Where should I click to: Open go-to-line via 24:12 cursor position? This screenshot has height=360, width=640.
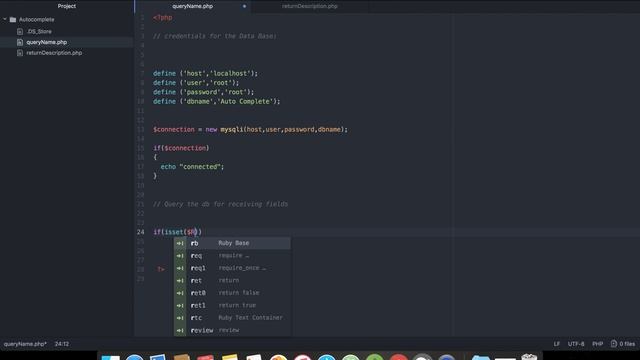62,344
